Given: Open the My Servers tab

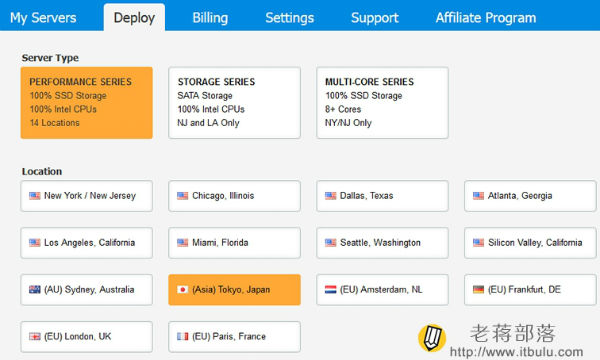Looking at the screenshot, I should point(43,18).
